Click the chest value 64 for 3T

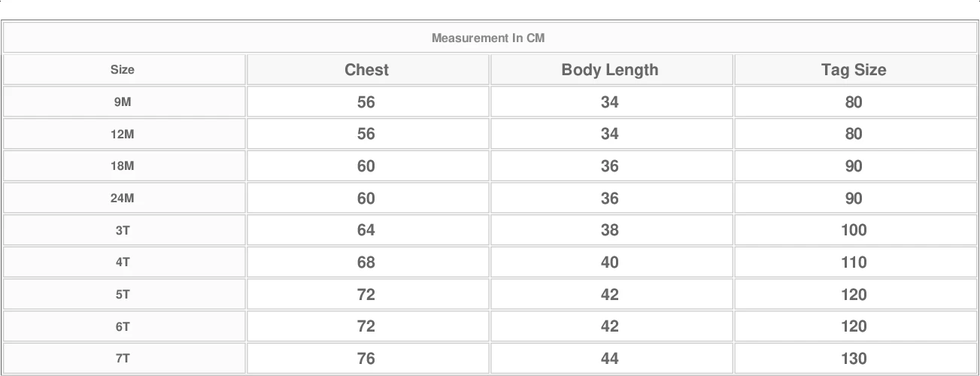point(366,230)
